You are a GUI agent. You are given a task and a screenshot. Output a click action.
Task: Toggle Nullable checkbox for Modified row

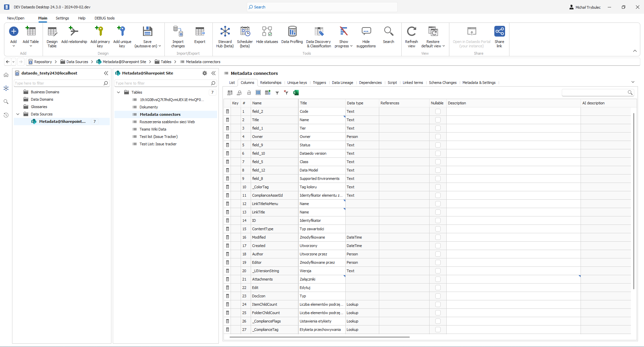(438, 237)
